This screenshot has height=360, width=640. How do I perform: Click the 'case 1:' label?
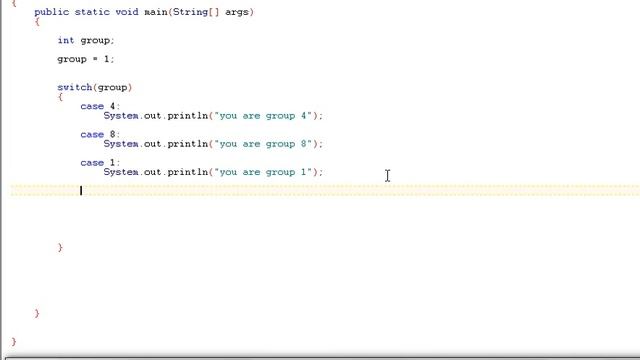[100, 162]
